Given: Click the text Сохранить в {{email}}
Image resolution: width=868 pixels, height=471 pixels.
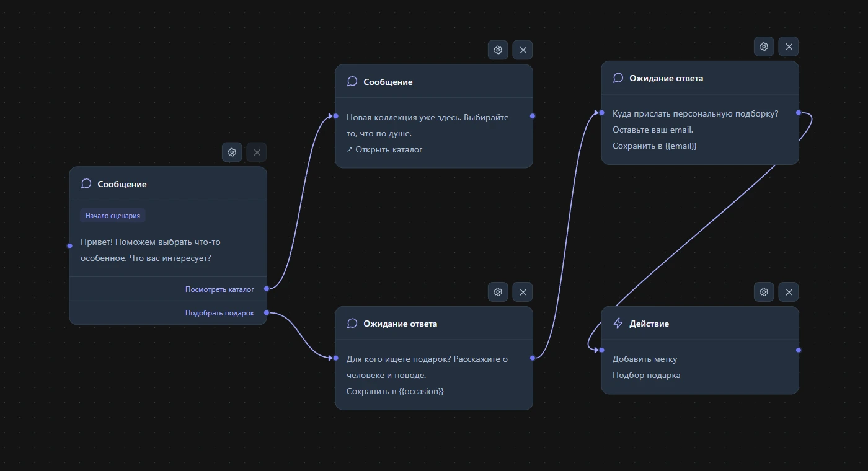Looking at the screenshot, I should pos(655,146).
